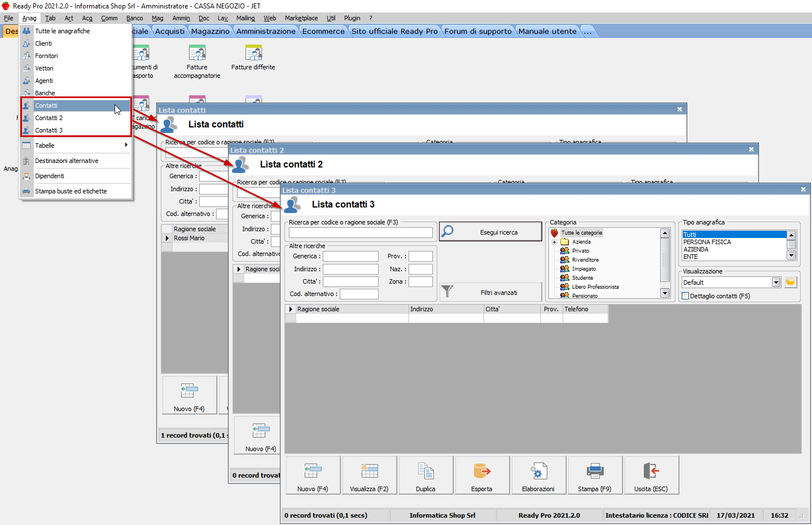
Task: Click the Prov. input field
Action: [420, 257]
